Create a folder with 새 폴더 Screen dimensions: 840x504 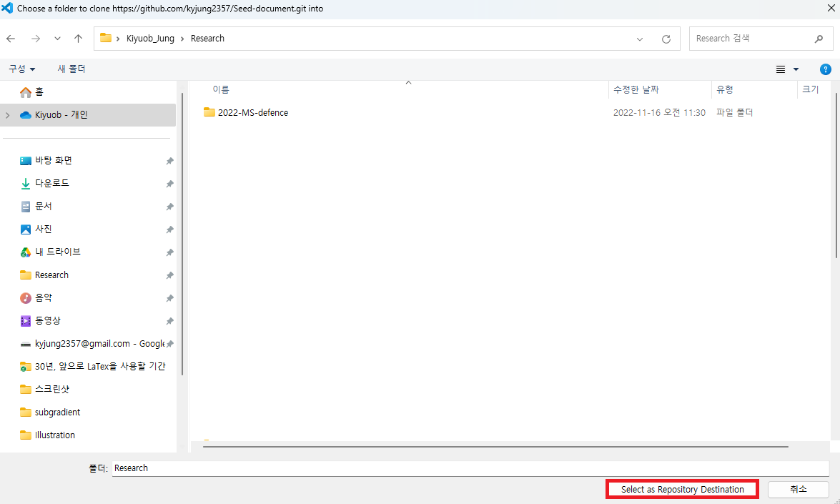[71, 69]
